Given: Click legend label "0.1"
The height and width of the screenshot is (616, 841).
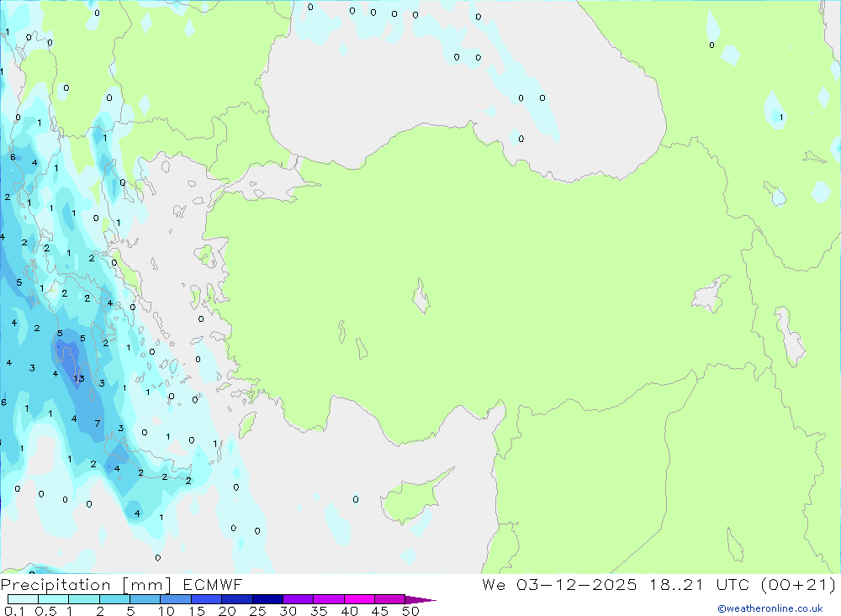Looking at the screenshot, I should (14, 611).
